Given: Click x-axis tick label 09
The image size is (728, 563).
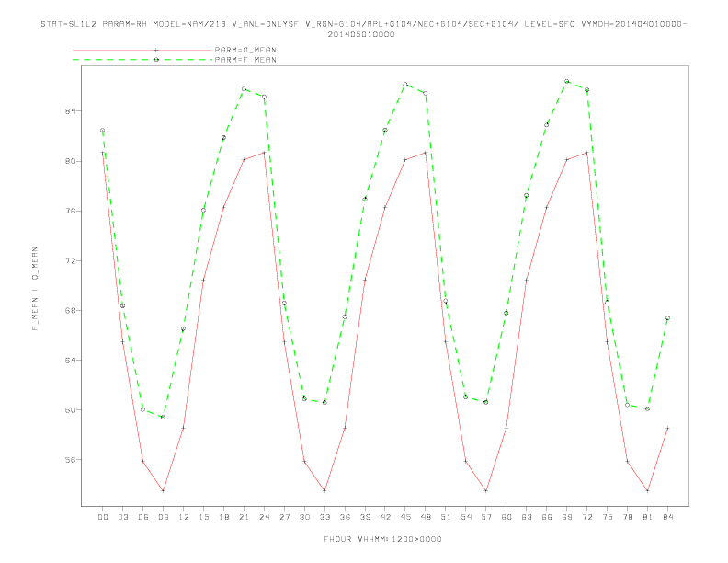Looking at the screenshot, I should pyautogui.click(x=163, y=517).
